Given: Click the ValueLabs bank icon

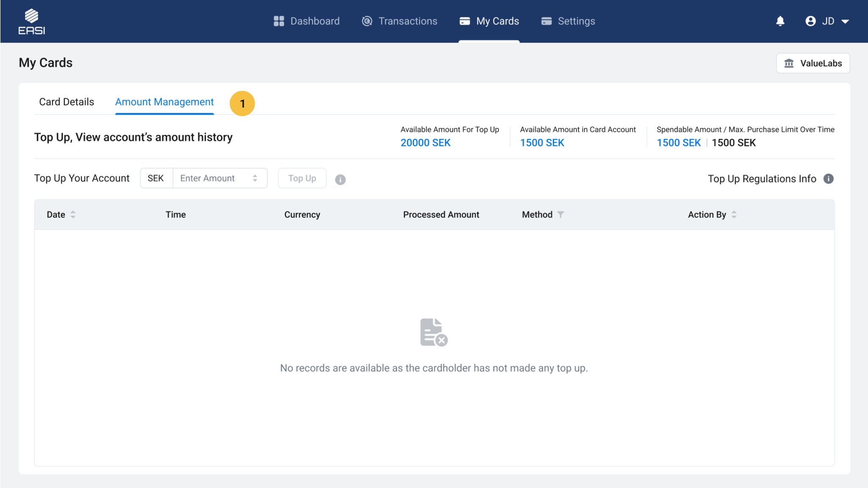Looking at the screenshot, I should (x=789, y=64).
